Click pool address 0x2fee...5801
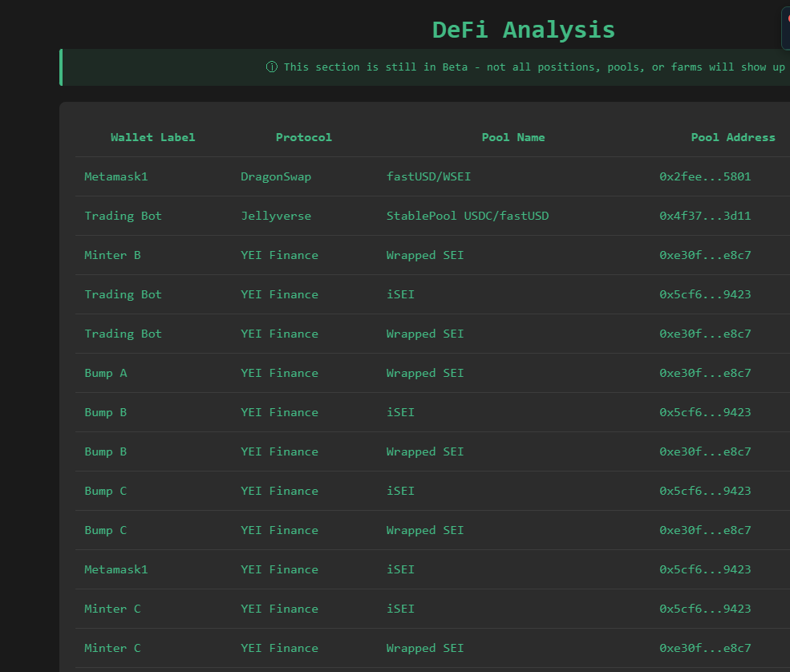This screenshot has width=790, height=672. (x=705, y=176)
